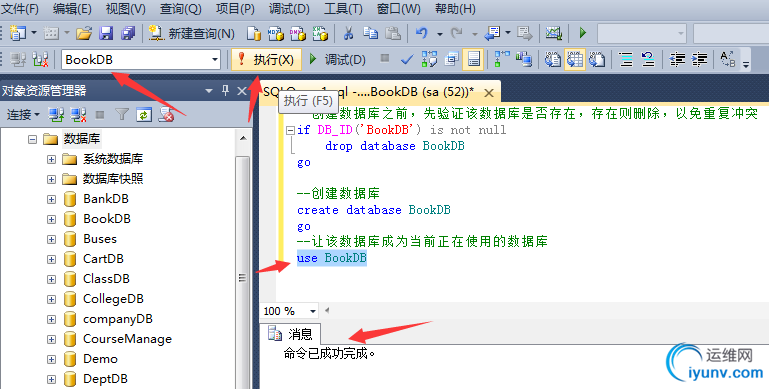Switch to Results to Grid
Screen dimensions: 769x389
pos(575,59)
